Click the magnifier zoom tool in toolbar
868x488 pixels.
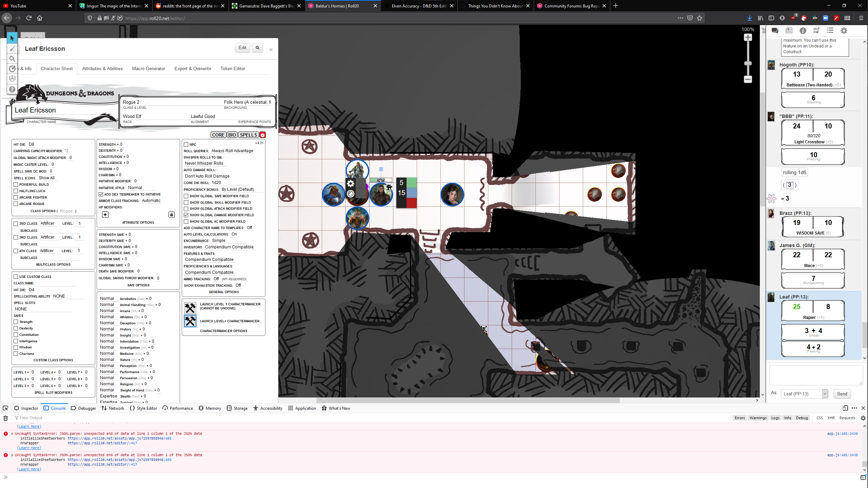pos(12,59)
